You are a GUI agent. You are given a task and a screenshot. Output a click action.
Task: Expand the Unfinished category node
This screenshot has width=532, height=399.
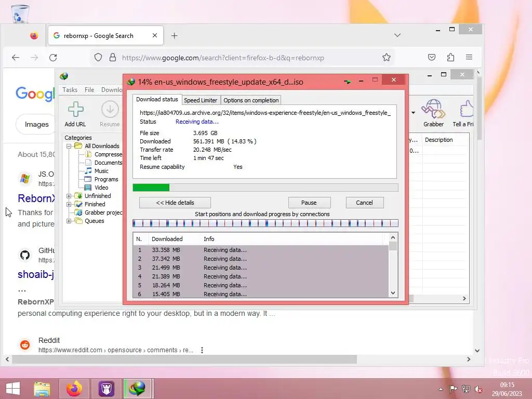tap(69, 196)
